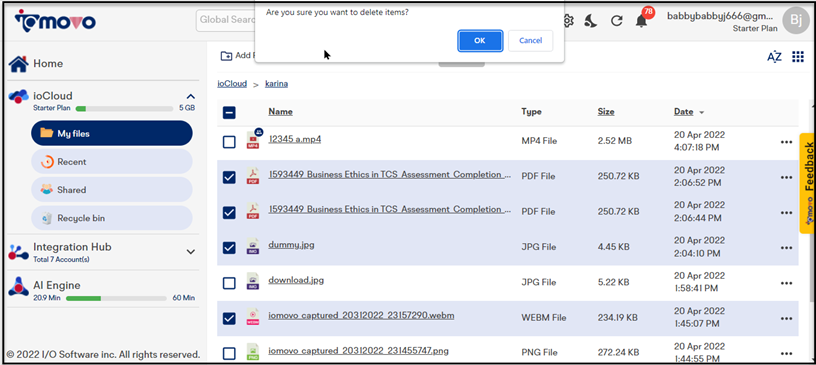Click the A-Z sort icon
816x365 pixels.
(774, 57)
